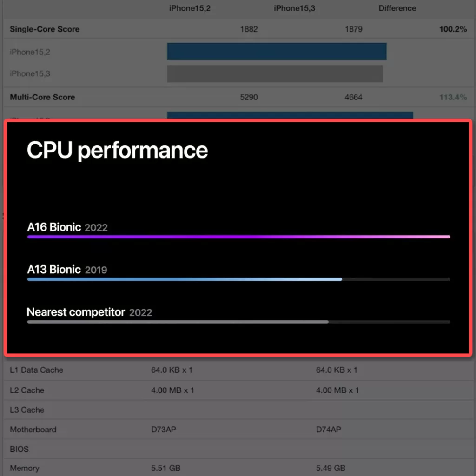The width and height of the screenshot is (476, 476).
Task: Click the L3 Cache row label
Action: tap(27, 410)
